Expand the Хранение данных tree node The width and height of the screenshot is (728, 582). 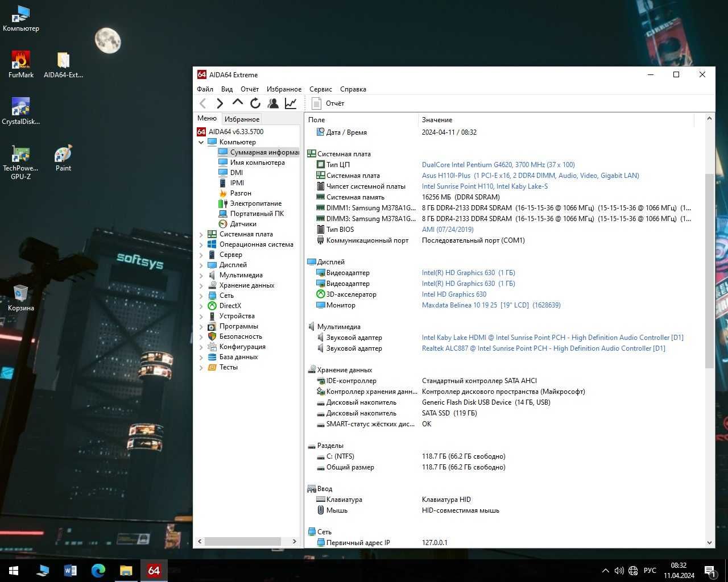pos(201,285)
